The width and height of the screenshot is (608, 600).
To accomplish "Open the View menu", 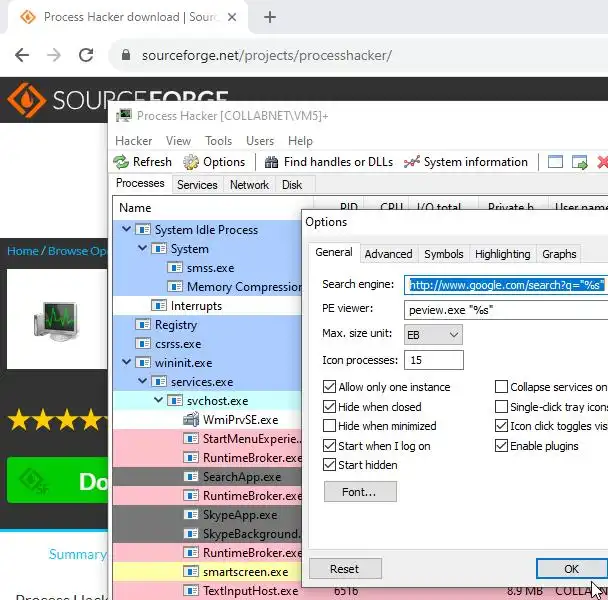I will (x=178, y=141).
